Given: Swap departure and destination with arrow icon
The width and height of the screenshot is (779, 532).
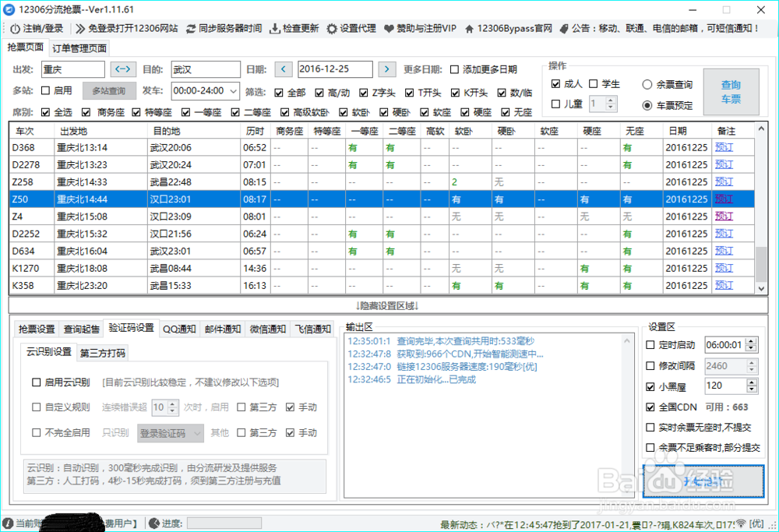Looking at the screenshot, I should point(123,69).
